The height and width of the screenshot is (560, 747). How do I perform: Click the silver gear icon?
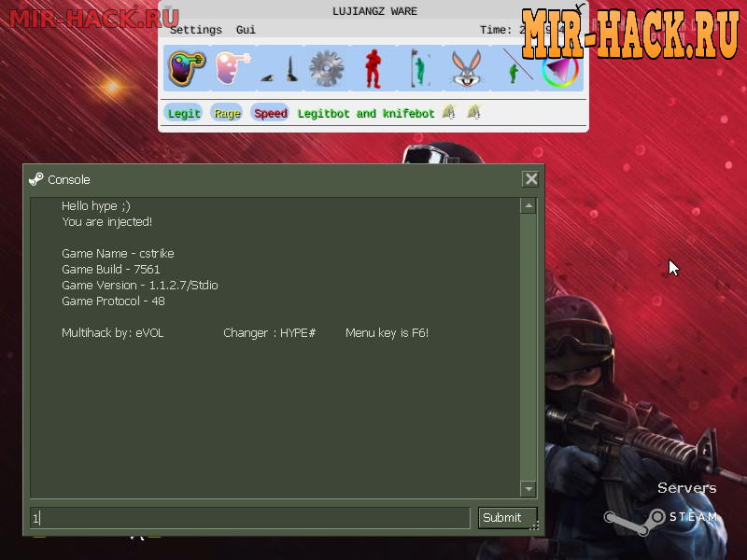326,68
